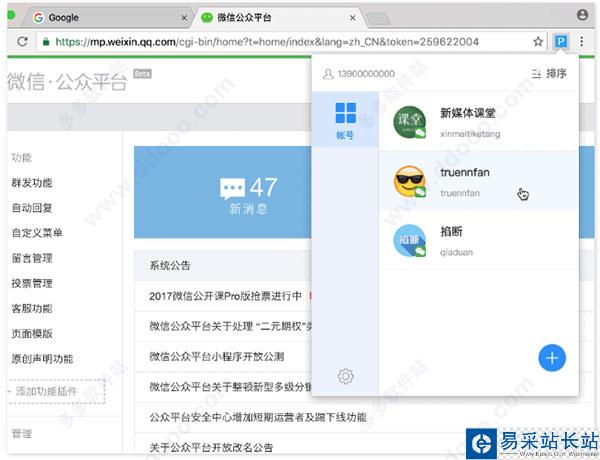
Task: Click the 功能 sidebar section heading
Action: tap(21, 158)
